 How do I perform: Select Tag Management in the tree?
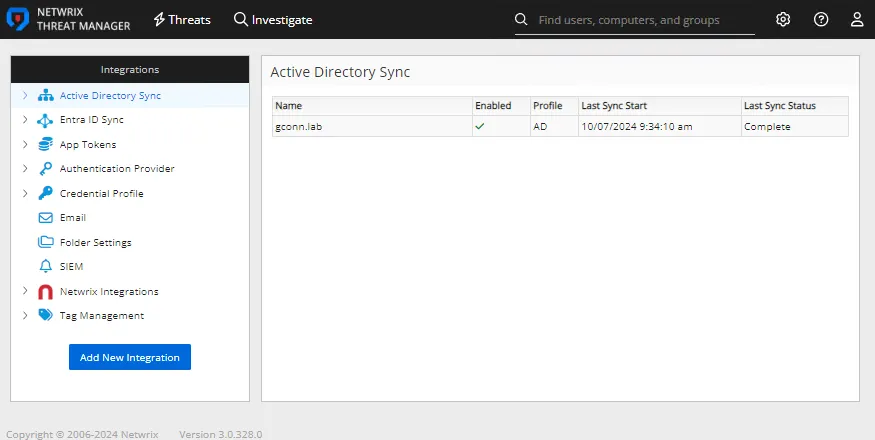click(102, 315)
